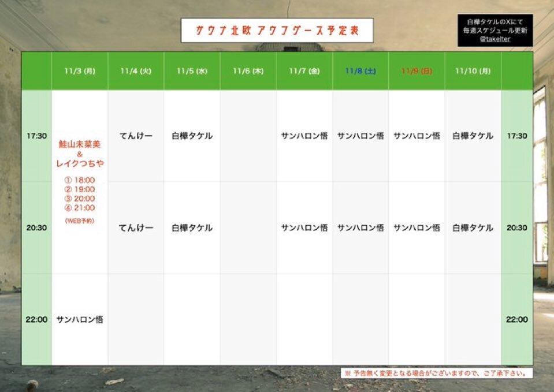
Task: Click 白樺タケル at 17:30 on 11/5
Action: click(x=192, y=136)
